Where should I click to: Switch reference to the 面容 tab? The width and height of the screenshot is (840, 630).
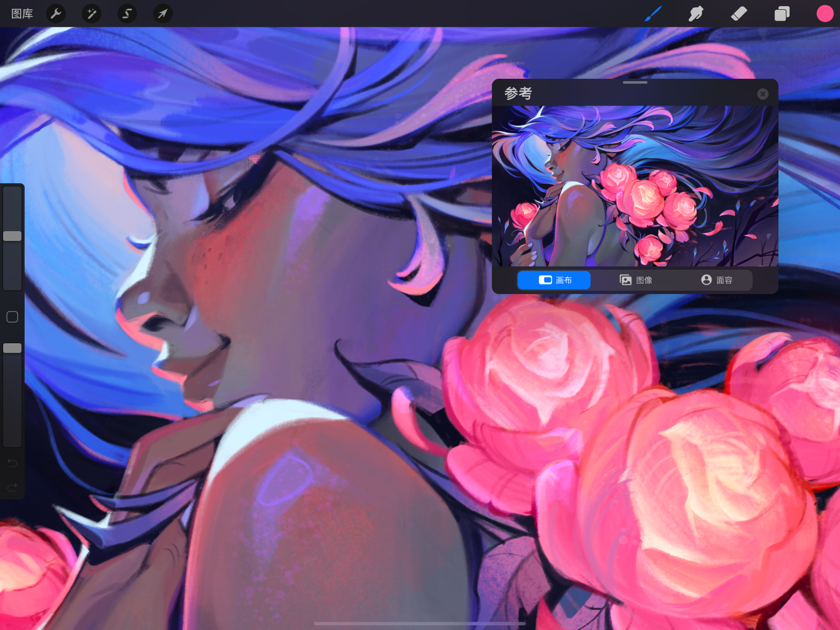coord(717,280)
